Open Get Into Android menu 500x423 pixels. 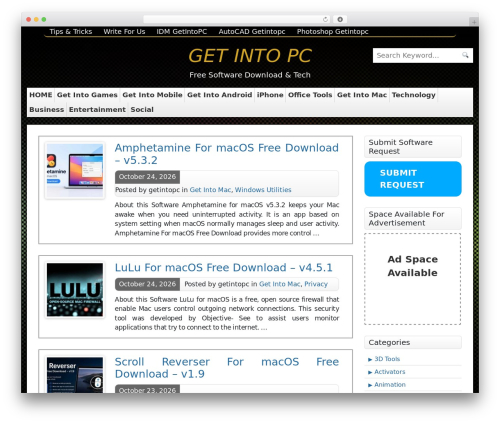[x=219, y=95]
